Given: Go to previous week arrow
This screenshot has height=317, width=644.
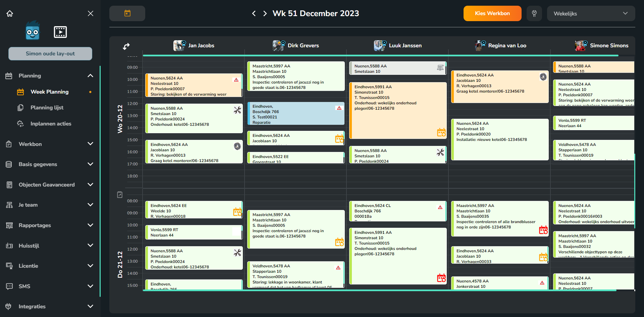Looking at the screenshot, I should pos(254,13).
